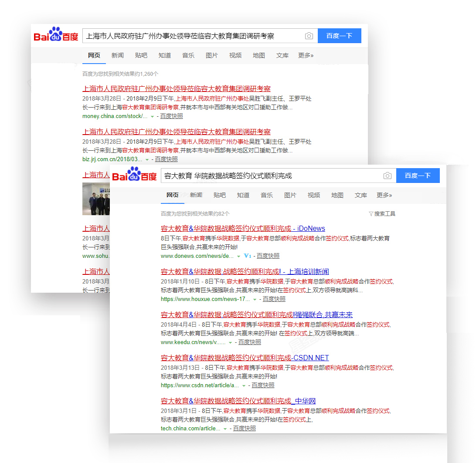Open 更多» menu in back window
The width and height of the screenshot is (476, 463).
(306, 55)
